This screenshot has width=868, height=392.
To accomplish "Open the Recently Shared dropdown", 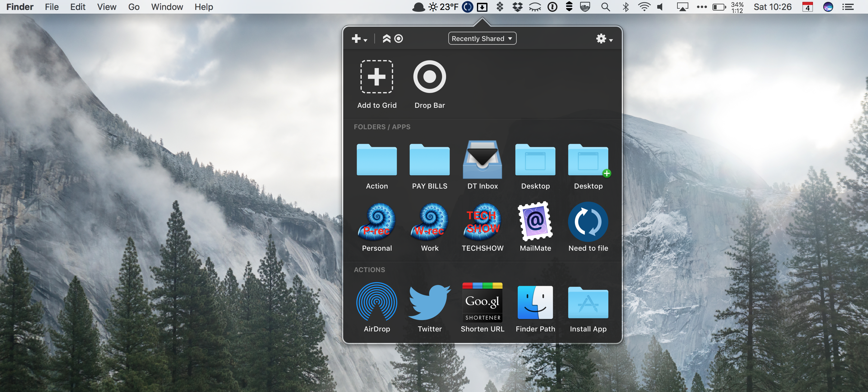I will (x=482, y=39).
